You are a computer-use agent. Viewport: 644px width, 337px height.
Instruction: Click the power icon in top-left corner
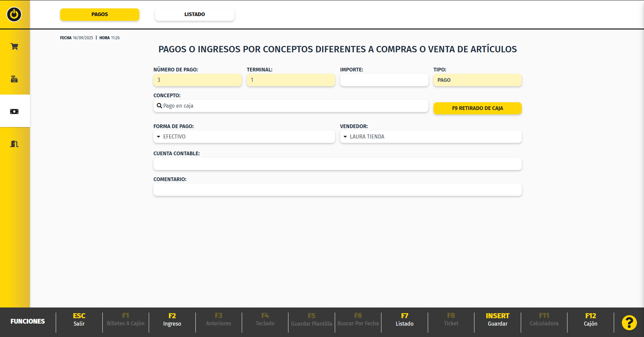(14, 14)
